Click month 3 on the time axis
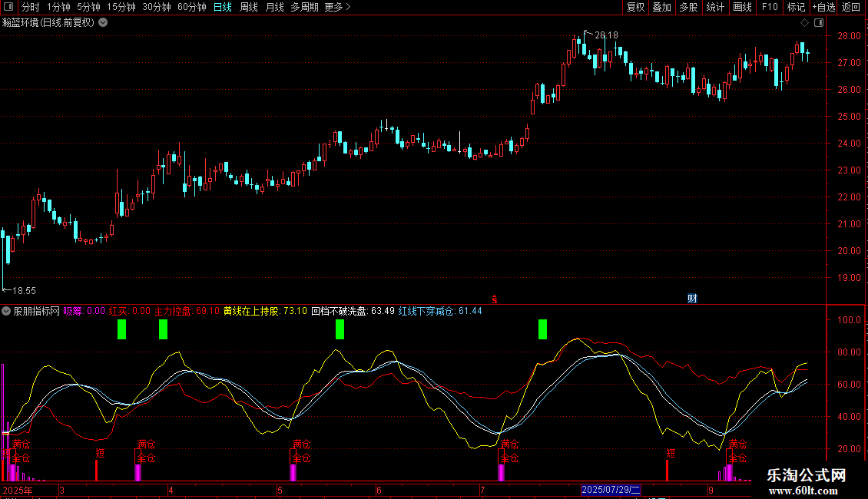The height and width of the screenshot is (499, 868). [x=61, y=491]
